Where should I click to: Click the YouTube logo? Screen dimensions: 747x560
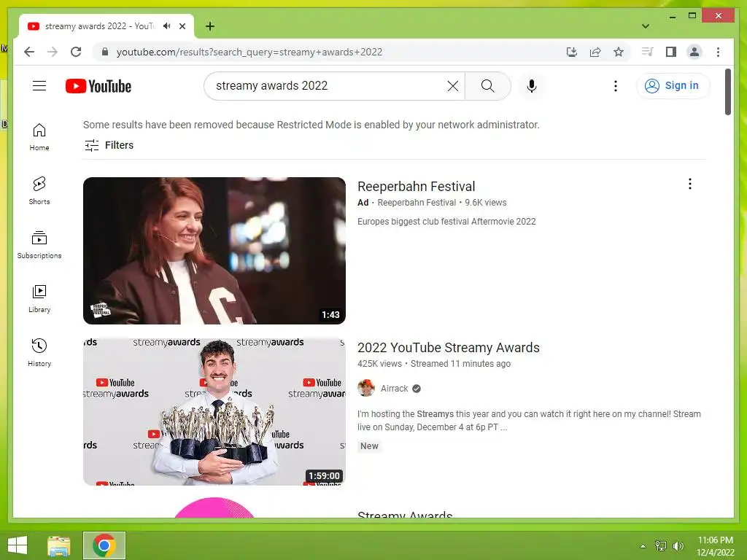tap(98, 86)
